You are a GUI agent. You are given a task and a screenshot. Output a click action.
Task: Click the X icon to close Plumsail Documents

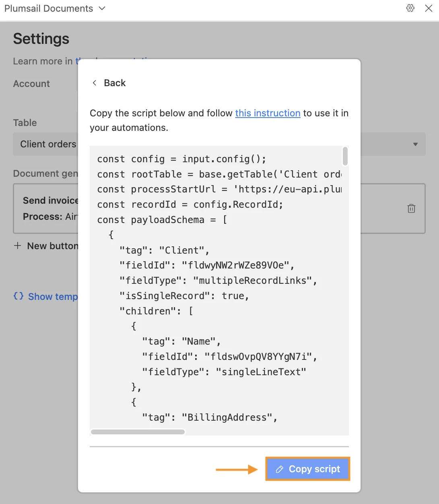click(429, 8)
